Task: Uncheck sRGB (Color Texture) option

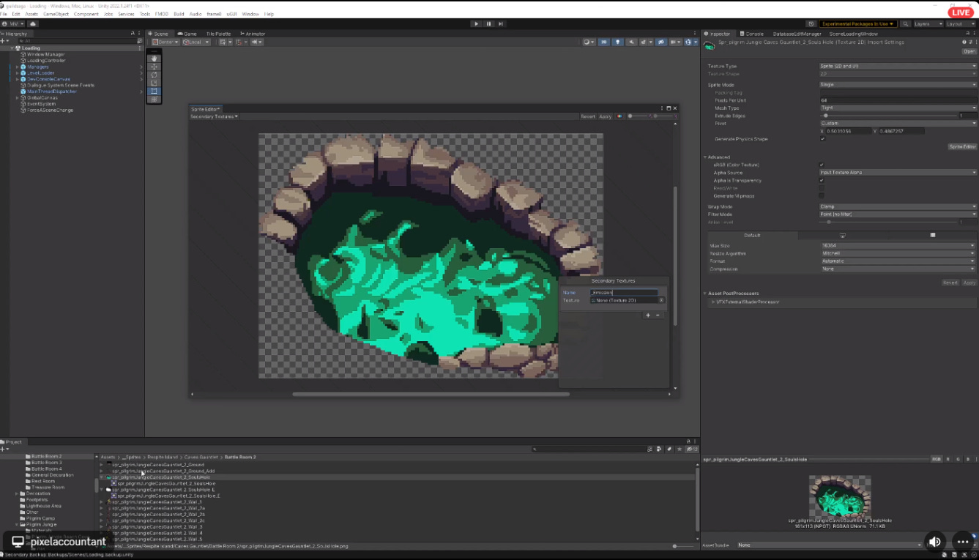Action: (x=822, y=165)
